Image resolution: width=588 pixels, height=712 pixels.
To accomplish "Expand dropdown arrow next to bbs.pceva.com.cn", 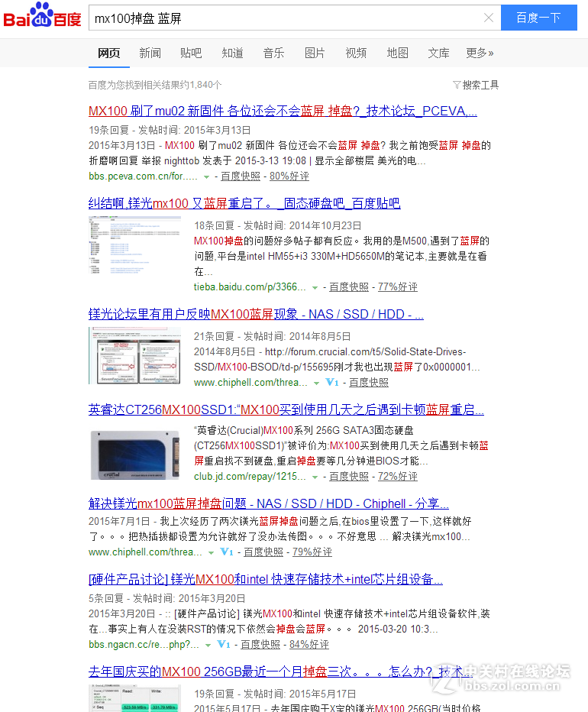I will pyautogui.click(x=207, y=176).
